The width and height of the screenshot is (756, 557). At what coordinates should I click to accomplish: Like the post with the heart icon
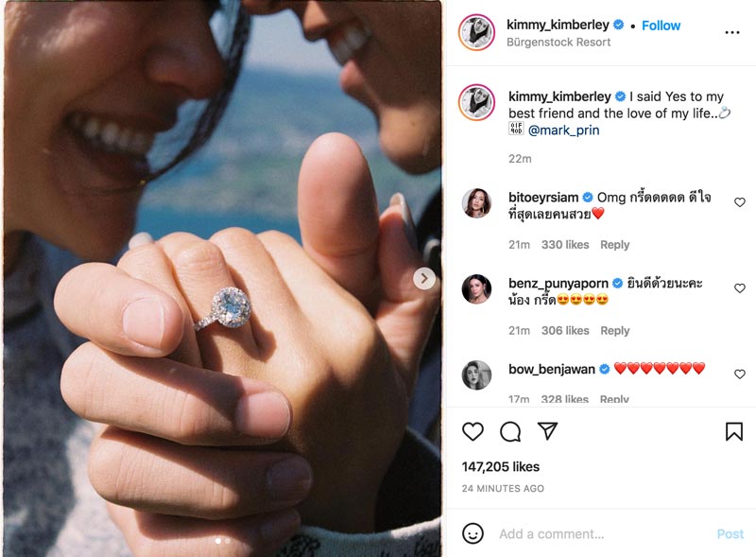pyautogui.click(x=472, y=431)
